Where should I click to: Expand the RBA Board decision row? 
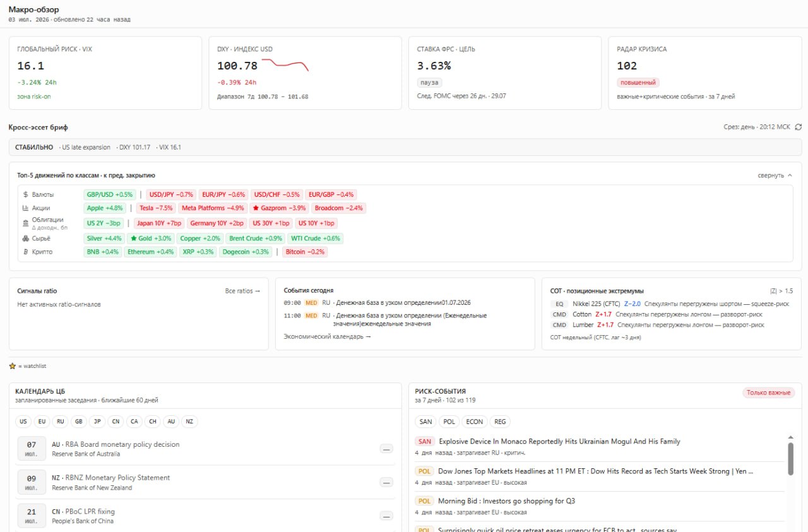point(386,449)
